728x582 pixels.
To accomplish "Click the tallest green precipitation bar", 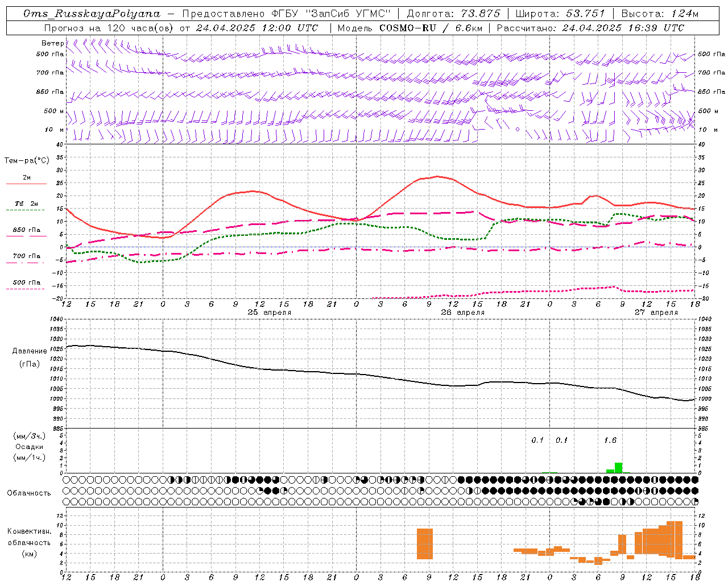I will 619,468.
